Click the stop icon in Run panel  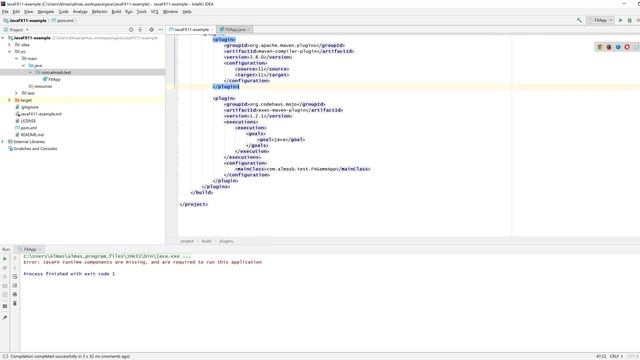tap(5, 268)
